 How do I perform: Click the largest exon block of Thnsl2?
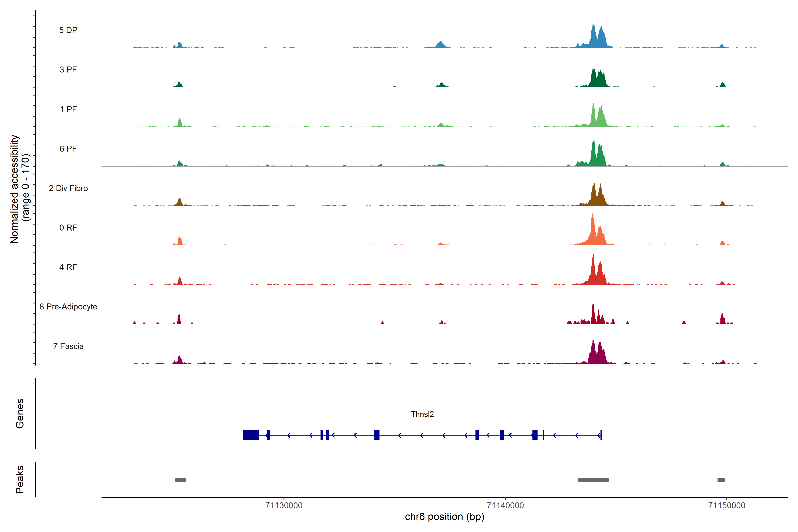(x=251, y=435)
